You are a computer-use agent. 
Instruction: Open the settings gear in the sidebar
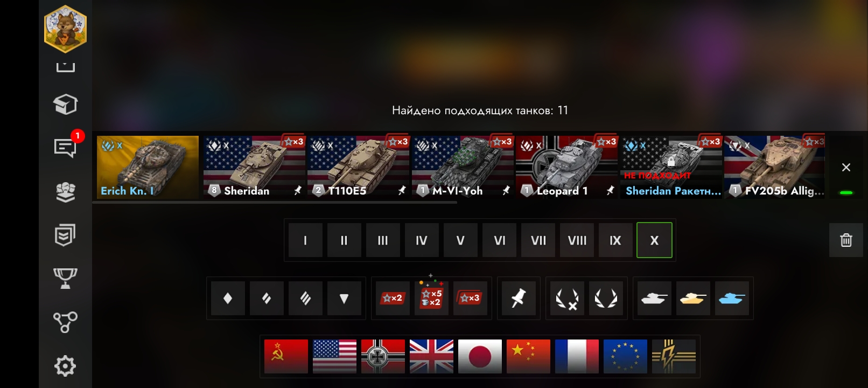coord(65,366)
